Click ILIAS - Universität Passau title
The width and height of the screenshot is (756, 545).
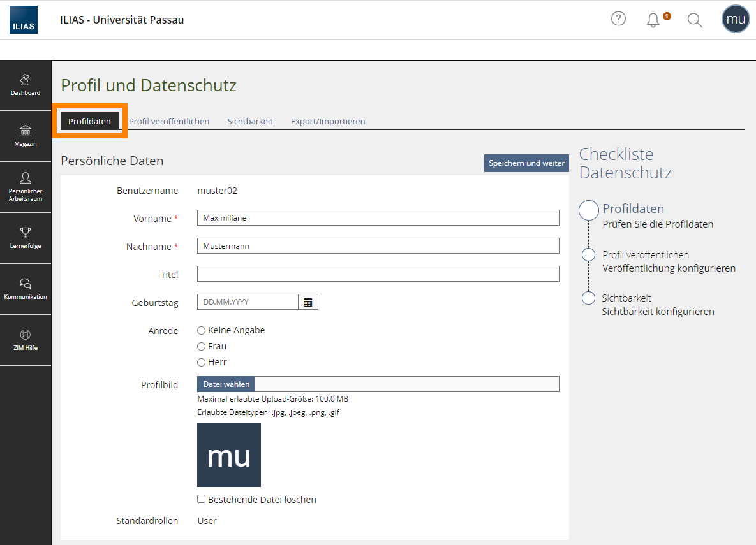click(x=122, y=20)
